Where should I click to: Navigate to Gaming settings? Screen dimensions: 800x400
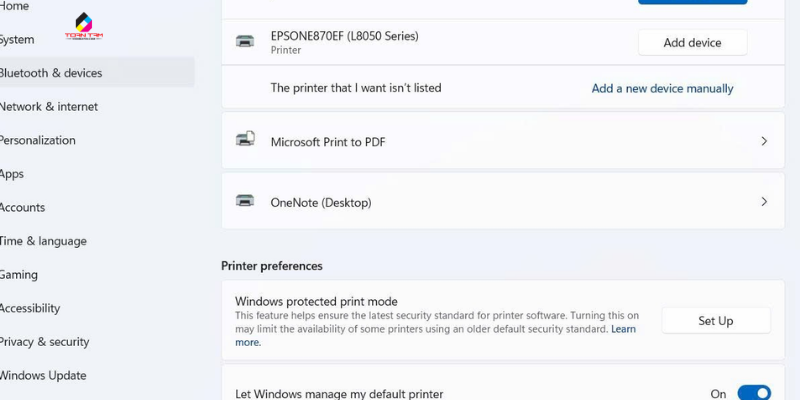(18, 275)
